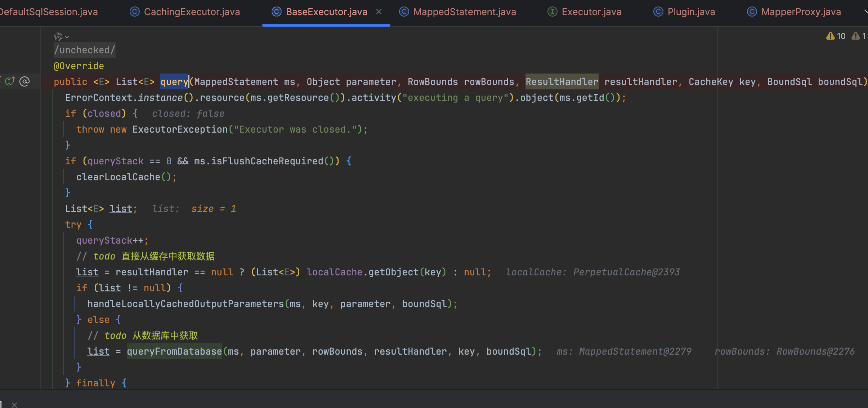Click the "executing a query" string literal
Image resolution: width=868 pixels, height=408 pixels.
pos(455,98)
